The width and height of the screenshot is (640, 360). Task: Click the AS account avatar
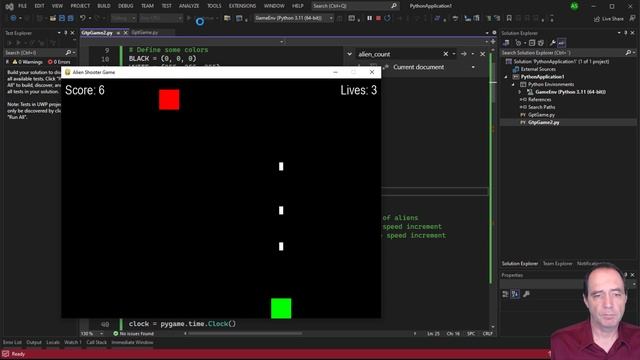(574, 6)
